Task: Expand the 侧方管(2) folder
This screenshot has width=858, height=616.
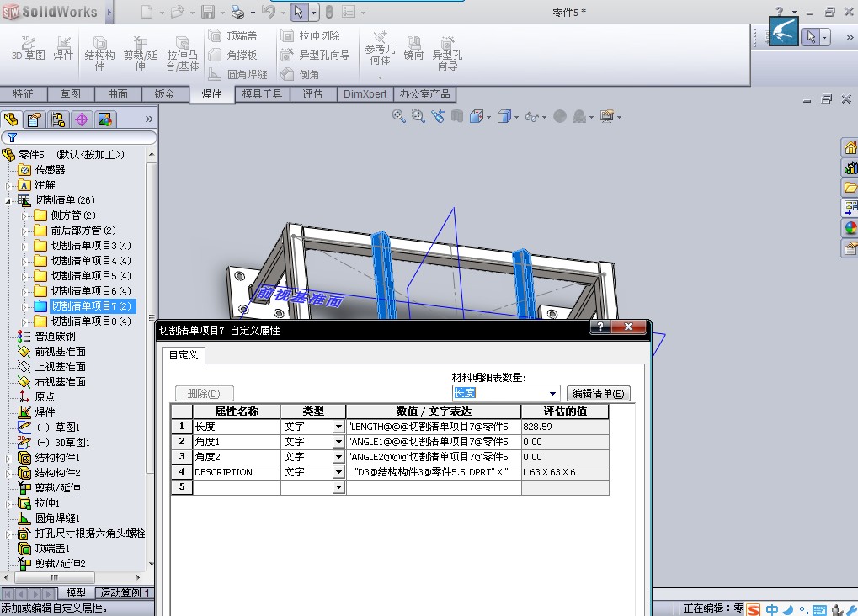Action: coord(24,216)
